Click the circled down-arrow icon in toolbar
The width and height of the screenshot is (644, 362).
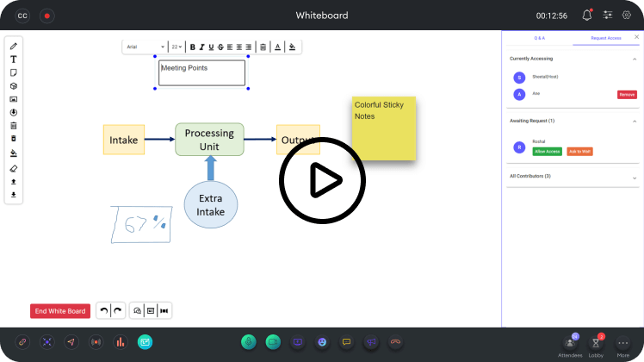pos(14,112)
